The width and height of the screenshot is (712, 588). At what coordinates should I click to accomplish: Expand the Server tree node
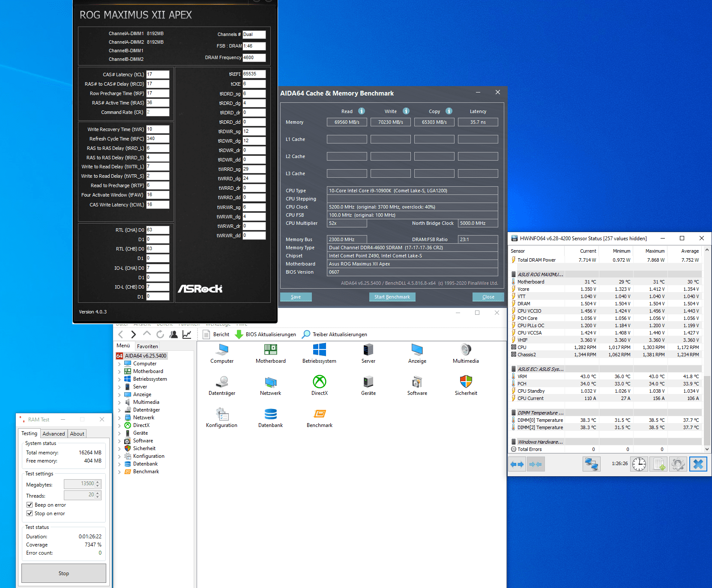(x=120, y=387)
